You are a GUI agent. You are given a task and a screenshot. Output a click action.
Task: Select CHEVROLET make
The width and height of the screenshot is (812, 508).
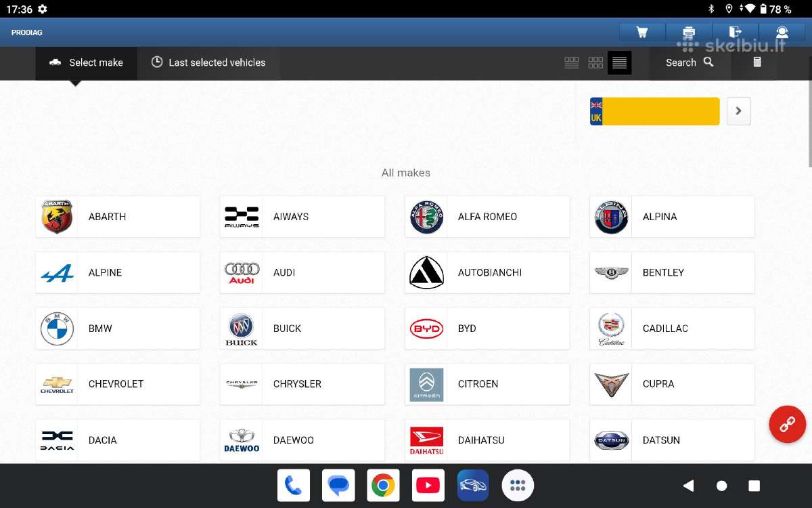pyautogui.click(x=118, y=384)
